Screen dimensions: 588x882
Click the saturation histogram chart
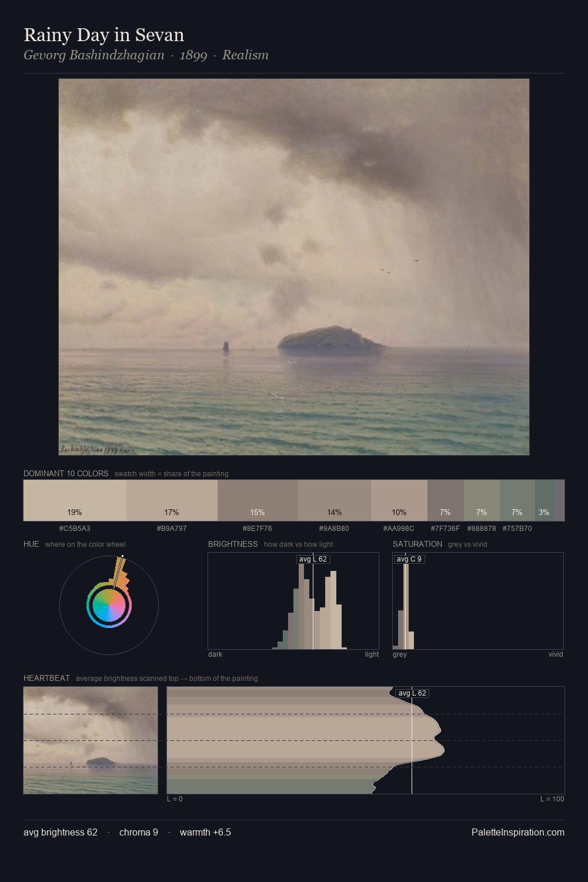tap(478, 601)
